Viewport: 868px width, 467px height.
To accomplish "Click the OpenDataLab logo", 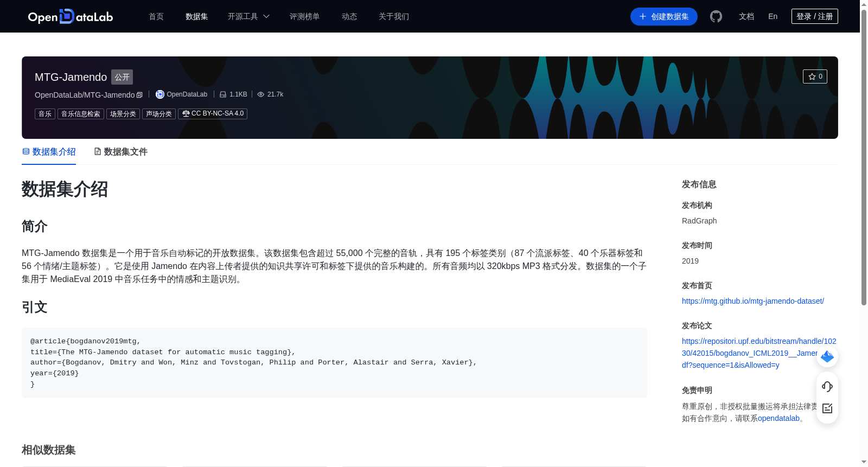I will pos(71,16).
